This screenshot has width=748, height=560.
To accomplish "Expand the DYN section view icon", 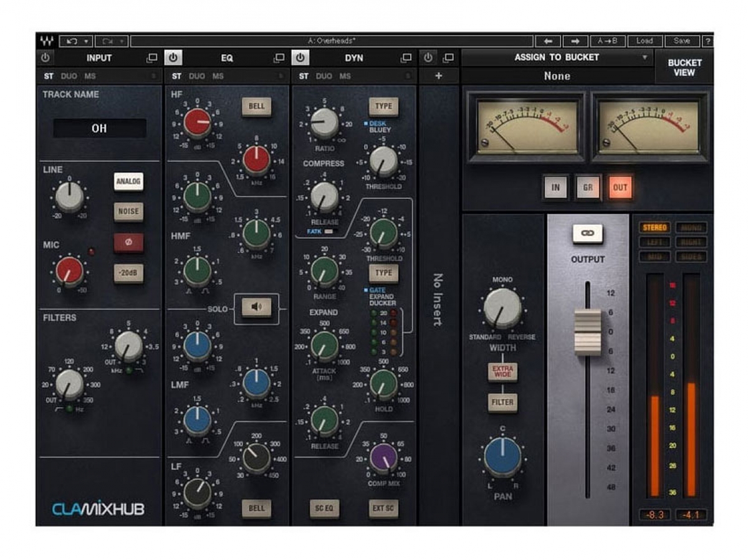I will (x=406, y=58).
